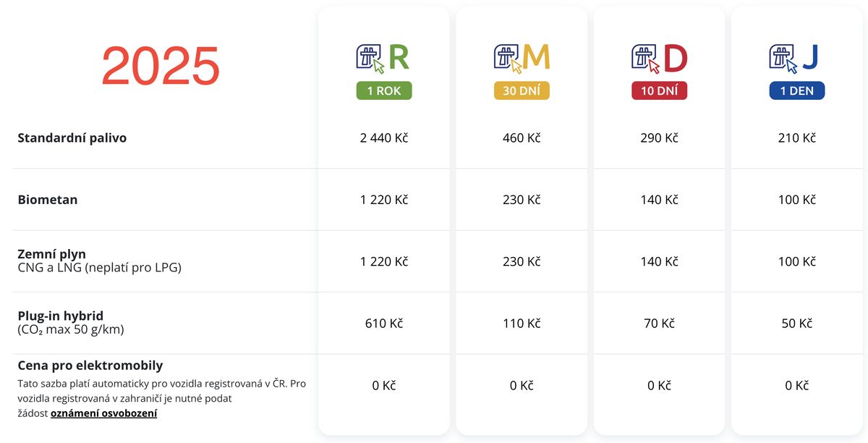The height and width of the screenshot is (443, 868).
Task: Click the Zemní plyn row label
Action: pos(51,254)
